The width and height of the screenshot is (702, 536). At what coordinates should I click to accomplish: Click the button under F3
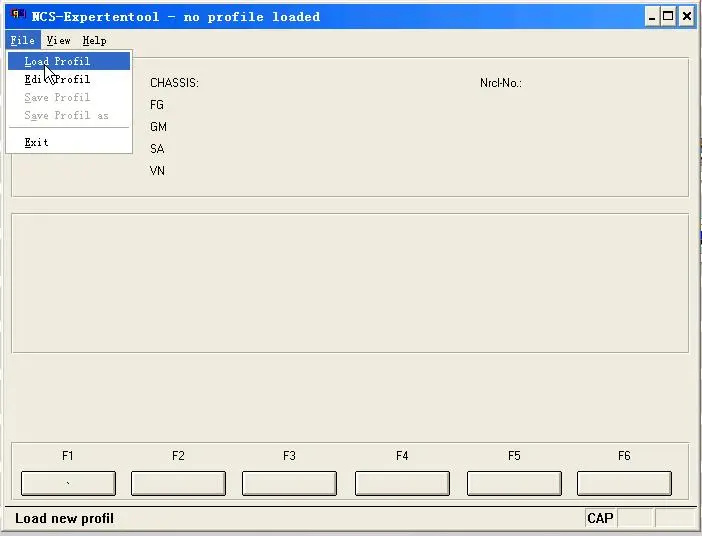[x=289, y=483]
